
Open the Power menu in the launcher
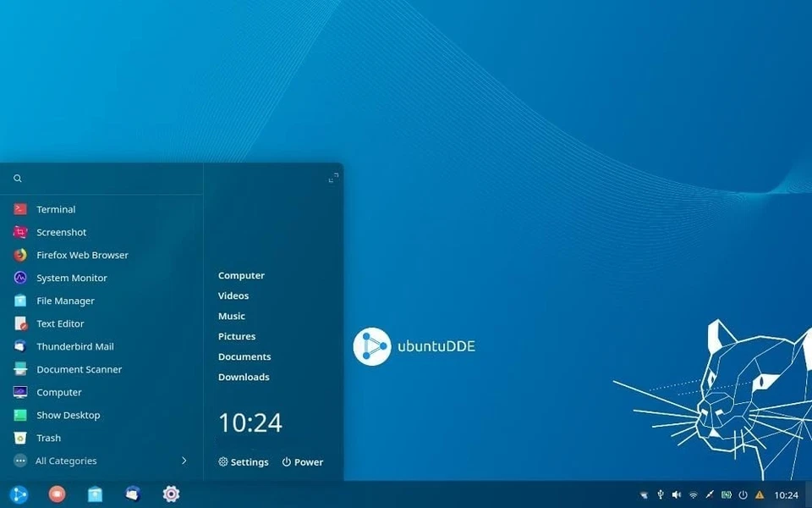click(302, 462)
